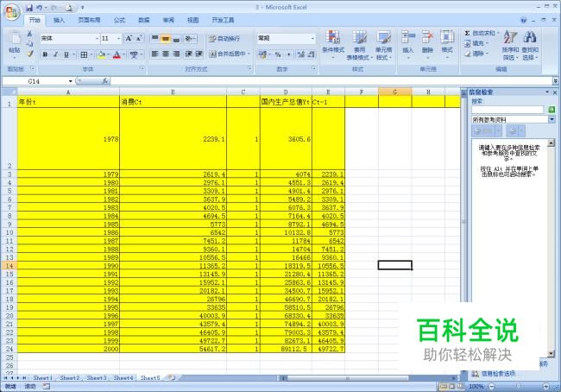Click Research Options link
This screenshot has height=392, width=561.
click(x=498, y=374)
